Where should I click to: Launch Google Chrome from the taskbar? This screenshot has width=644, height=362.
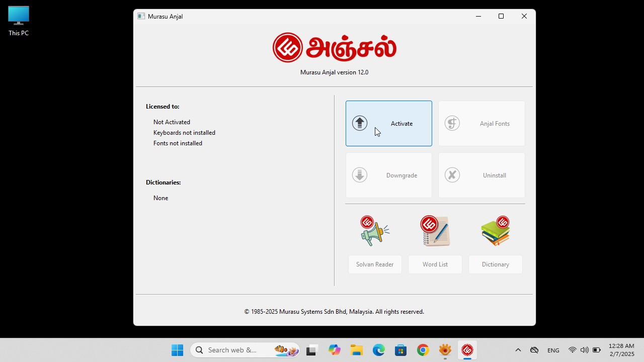423,349
